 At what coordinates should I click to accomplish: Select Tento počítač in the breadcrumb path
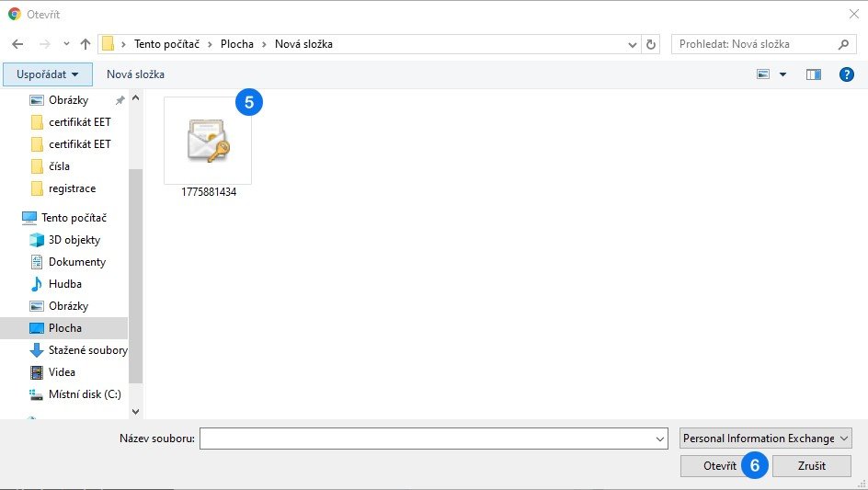[166, 44]
